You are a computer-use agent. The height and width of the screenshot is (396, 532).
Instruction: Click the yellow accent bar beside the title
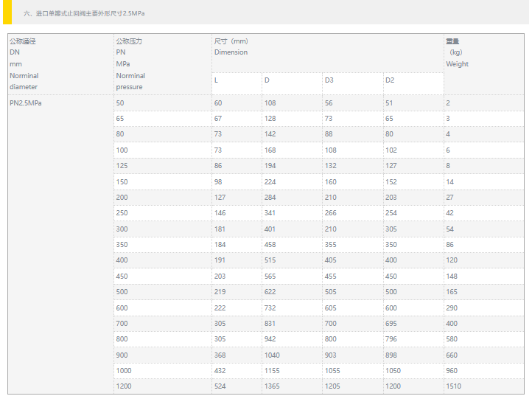7,13
